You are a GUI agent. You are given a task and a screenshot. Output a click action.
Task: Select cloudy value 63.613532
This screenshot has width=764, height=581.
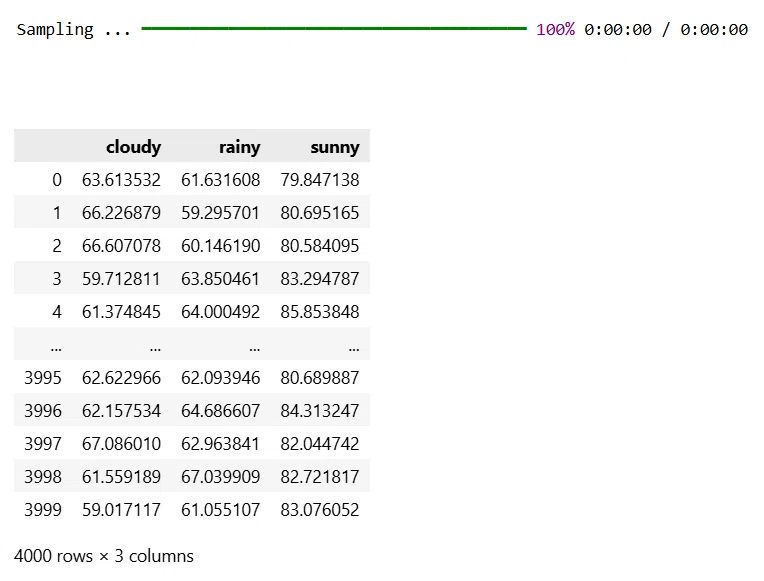point(121,180)
